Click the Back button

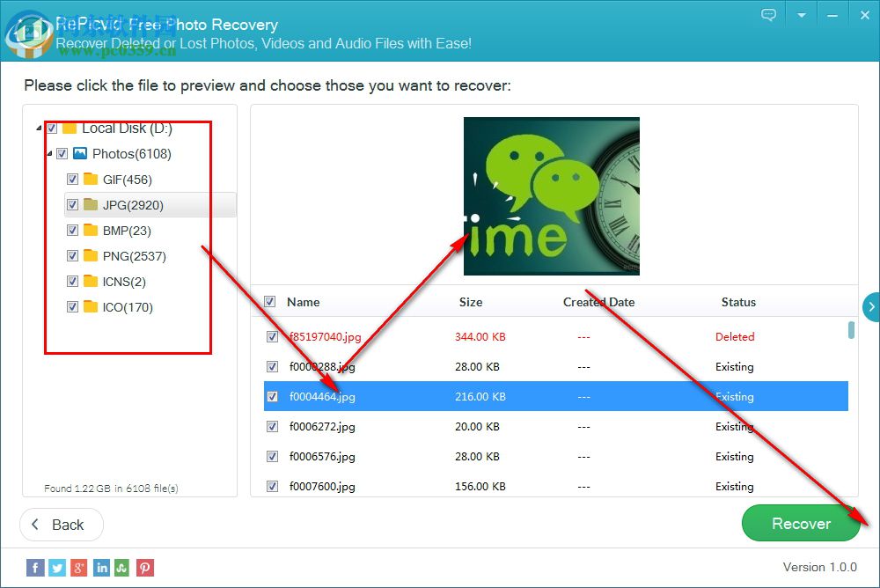(x=61, y=525)
